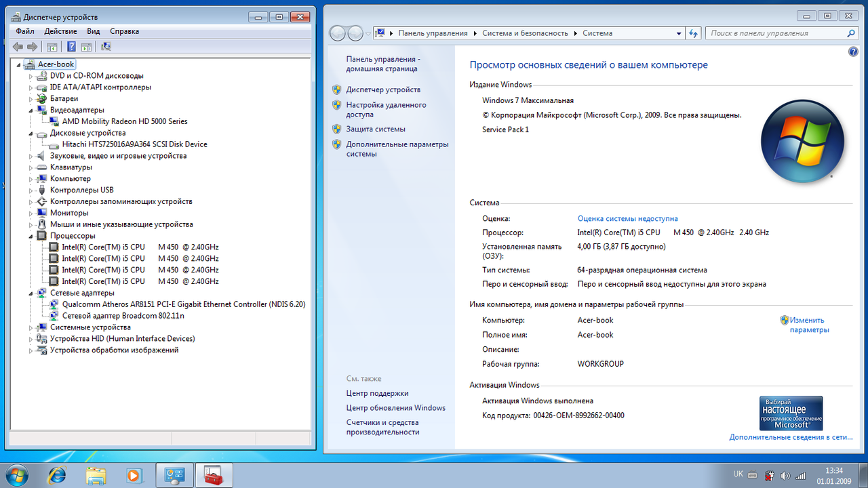Expand IDE ATA/ATAPI контроллеры node

[31, 87]
